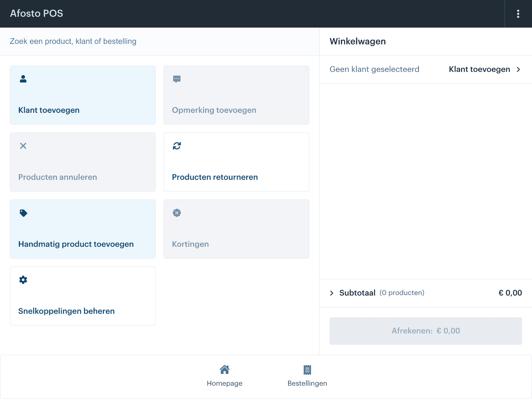The image size is (532, 399).
Task: Select the Producten retourneren tile
Action: (236, 162)
